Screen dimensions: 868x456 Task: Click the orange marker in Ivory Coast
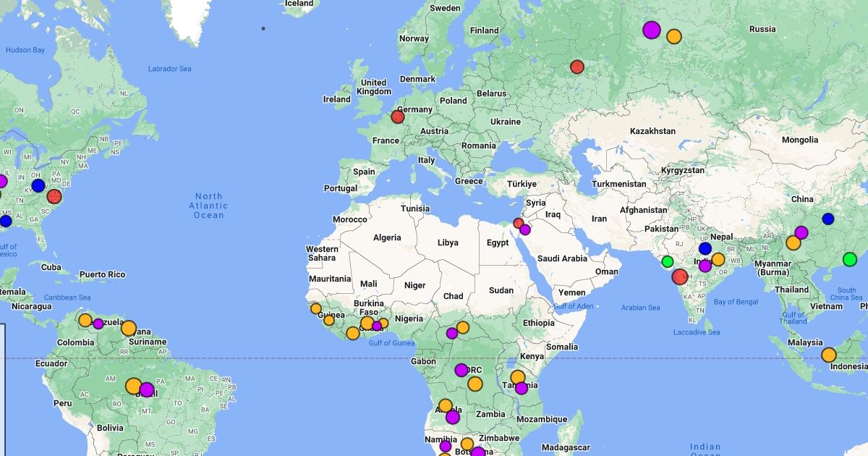coord(353,333)
